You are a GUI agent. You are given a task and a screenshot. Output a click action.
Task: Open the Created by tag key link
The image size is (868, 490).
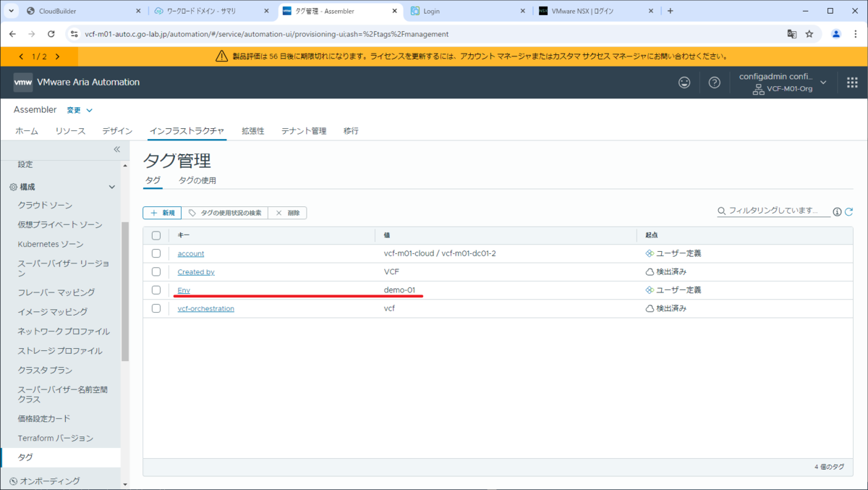[x=196, y=271]
